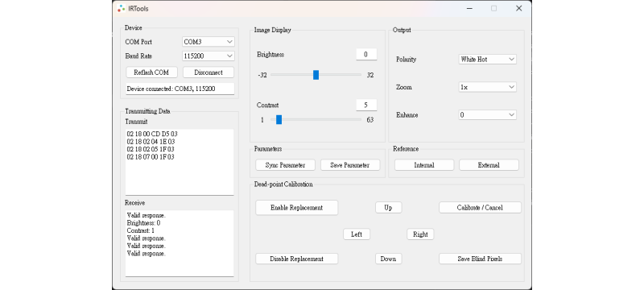Click 'Contrast: 1' in Receive box

click(140, 231)
